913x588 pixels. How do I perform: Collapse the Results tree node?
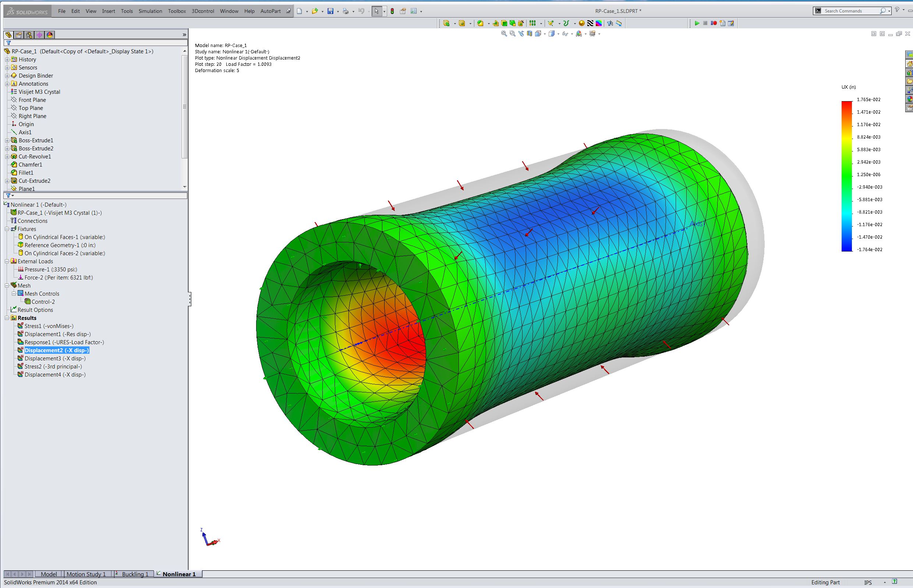pyautogui.click(x=7, y=318)
